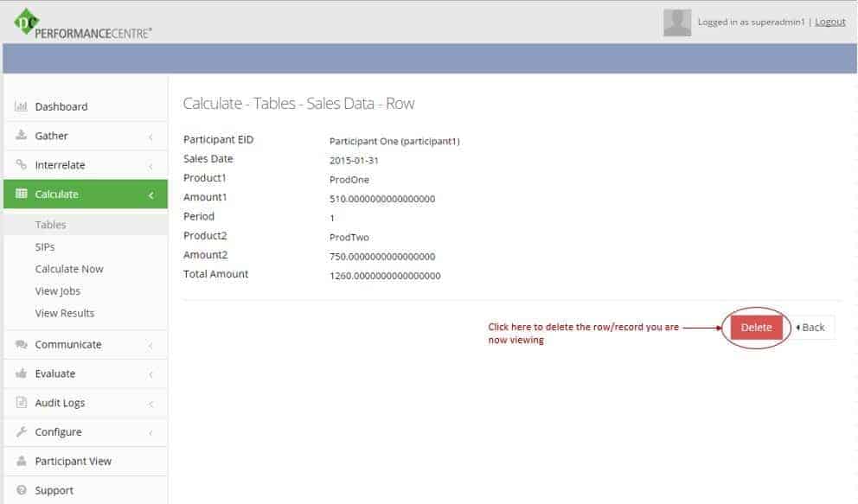Select the Calculate menu item
858x504 pixels.
click(x=86, y=194)
